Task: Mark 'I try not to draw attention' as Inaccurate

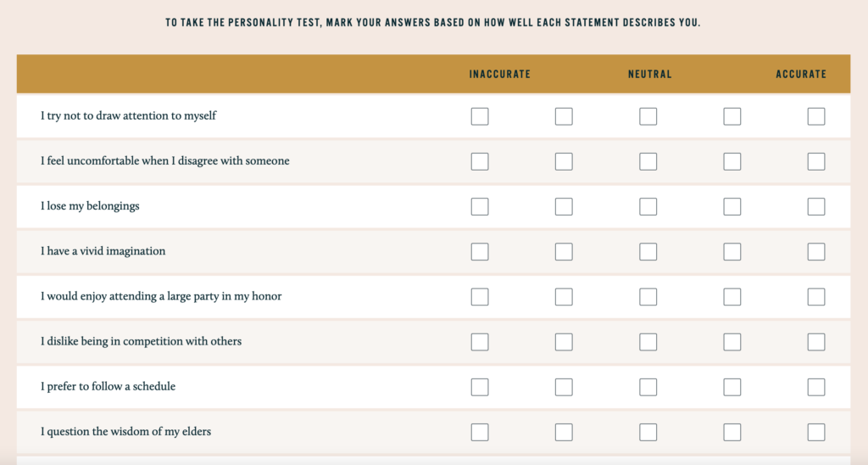Action: (x=480, y=116)
